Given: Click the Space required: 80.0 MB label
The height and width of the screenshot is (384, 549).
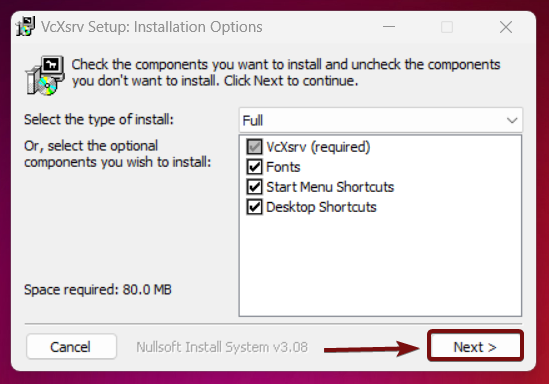Looking at the screenshot, I should (98, 289).
